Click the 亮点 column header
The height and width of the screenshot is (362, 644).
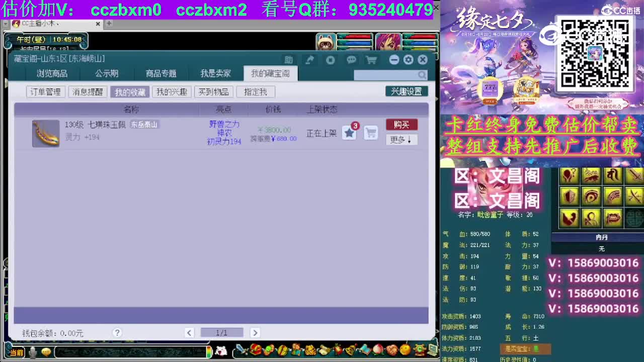[x=224, y=109]
